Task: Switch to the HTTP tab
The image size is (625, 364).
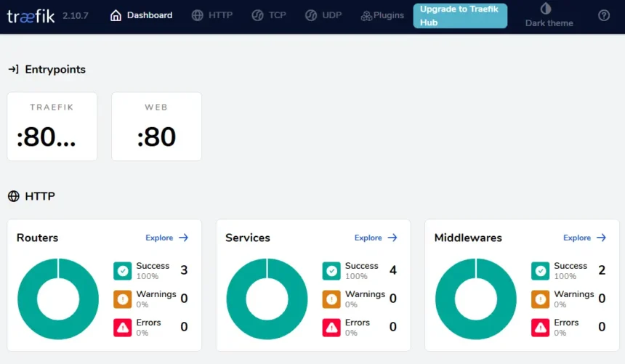Action: tap(212, 15)
